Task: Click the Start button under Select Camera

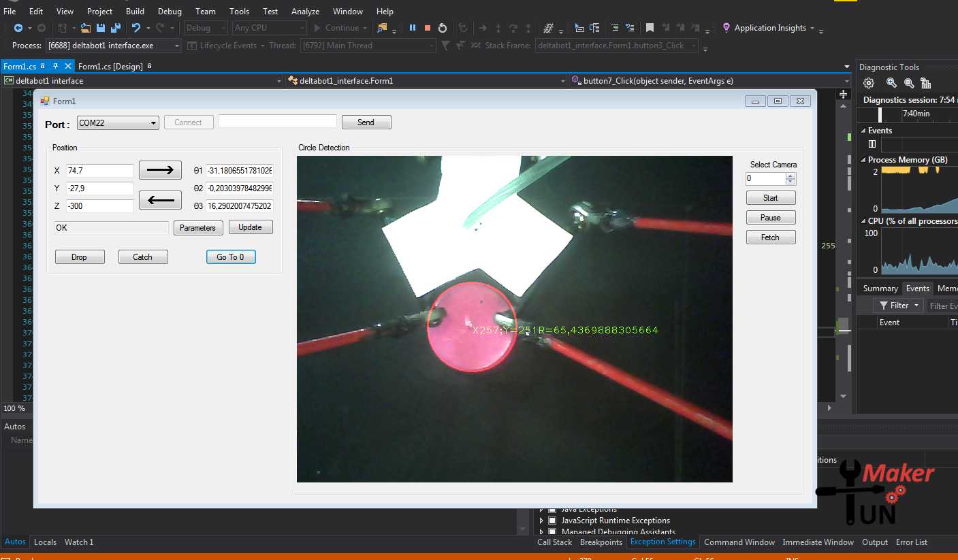Action: (771, 197)
